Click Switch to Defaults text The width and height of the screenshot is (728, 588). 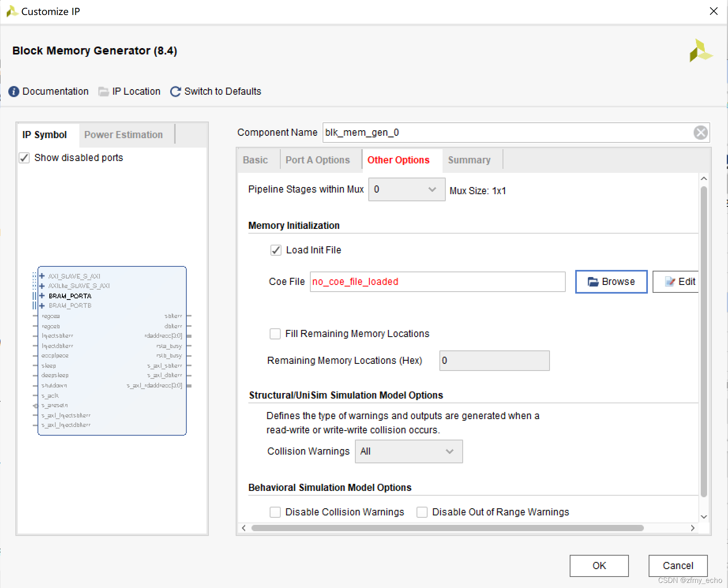223,92
